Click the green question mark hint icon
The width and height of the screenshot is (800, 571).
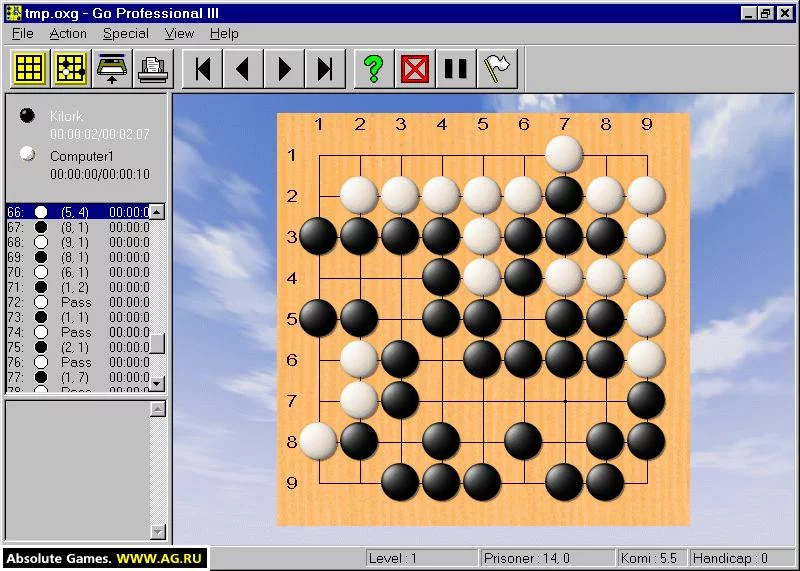click(374, 68)
